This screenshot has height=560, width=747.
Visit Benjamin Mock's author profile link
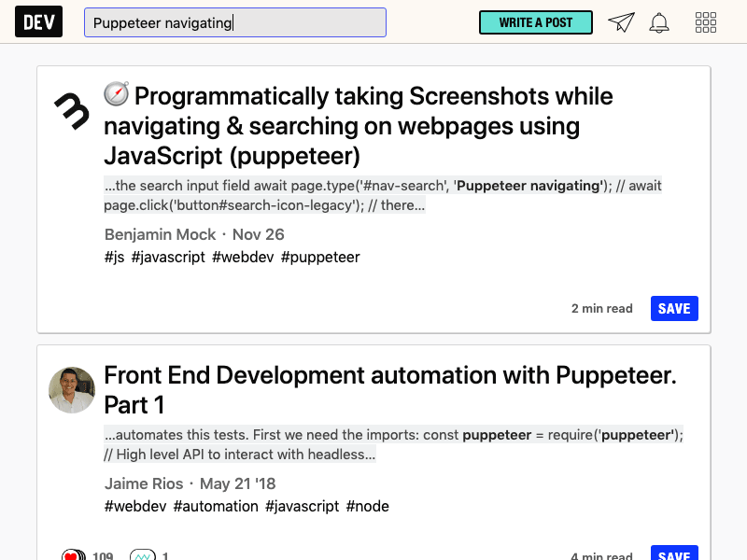coord(160,234)
